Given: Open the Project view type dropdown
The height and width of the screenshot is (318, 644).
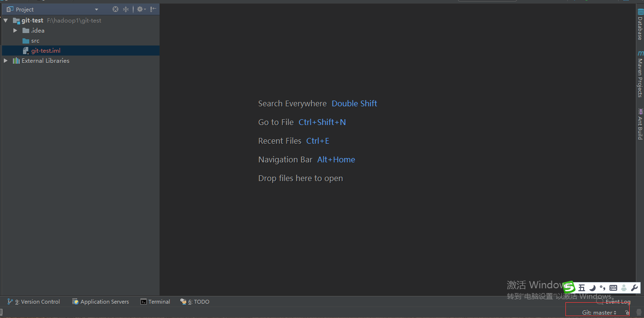Looking at the screenshot, I should [96, 10].
